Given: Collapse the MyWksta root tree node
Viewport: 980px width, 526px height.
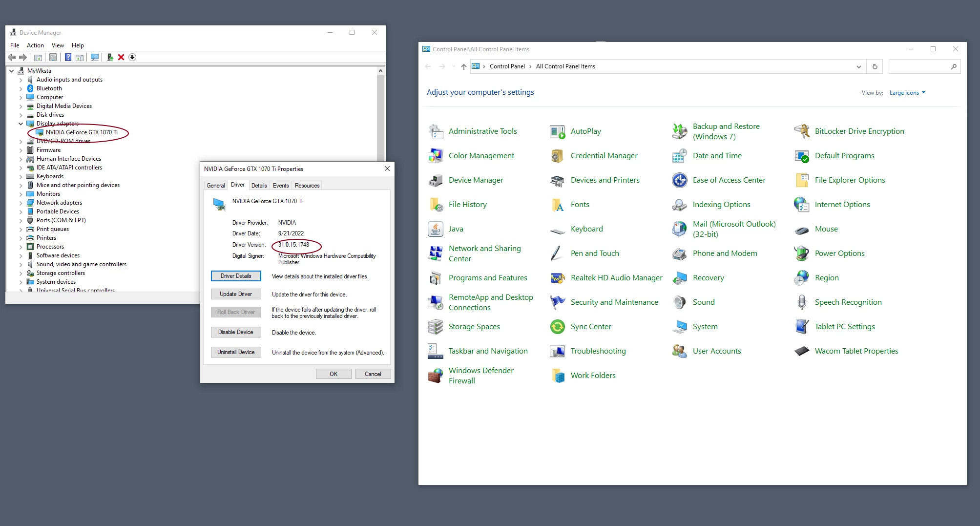Looking at the screenshot, I should pos(11,71).
